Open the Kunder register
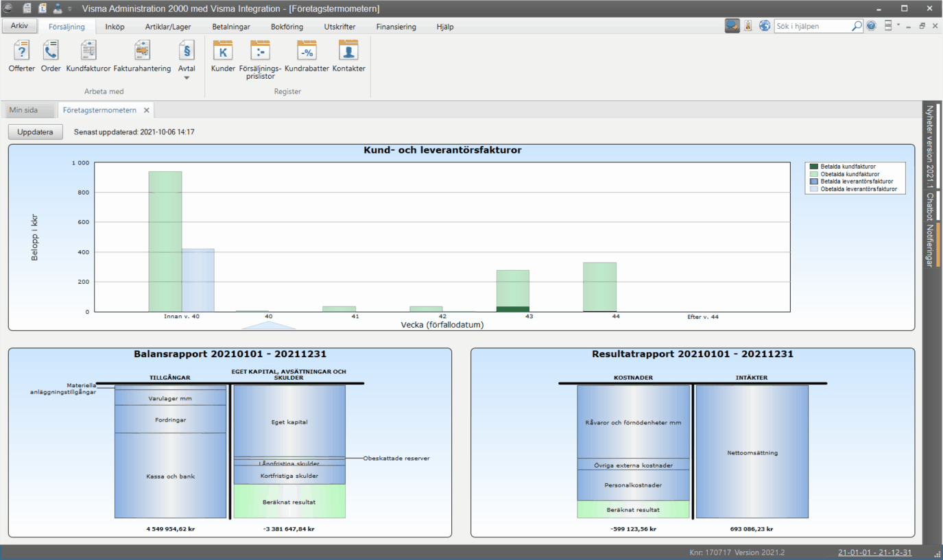The width and height of the screenshot is (943, 560). [x=223, y=56]
